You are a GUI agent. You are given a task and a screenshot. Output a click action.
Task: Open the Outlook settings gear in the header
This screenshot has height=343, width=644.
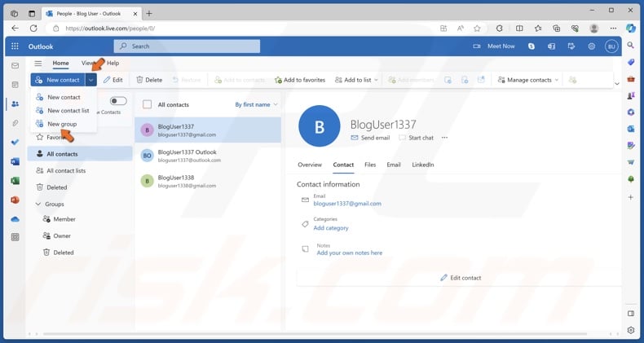point(592,46)
